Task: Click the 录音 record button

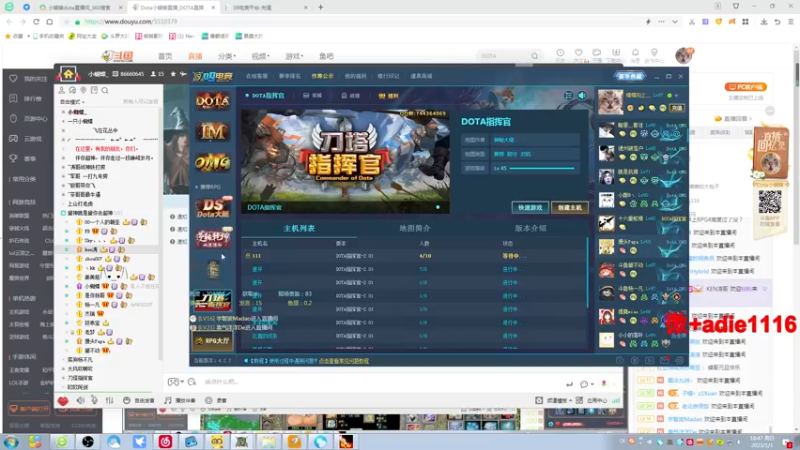Action: pos(216,401)
